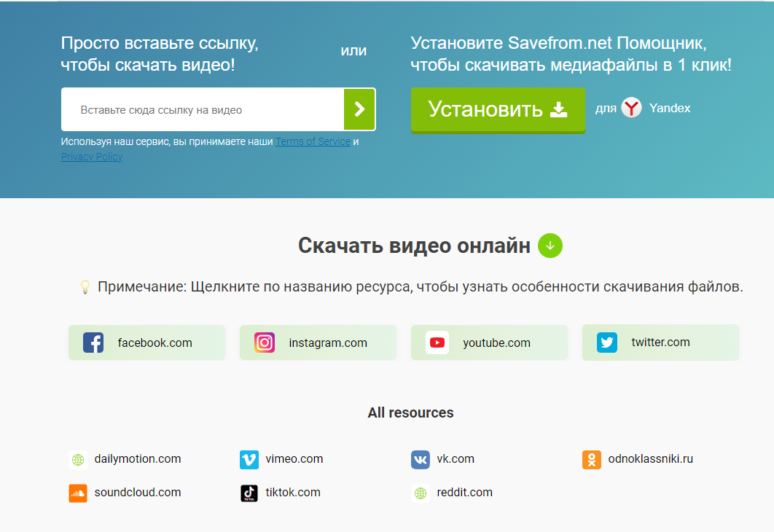Open the soundcloud.com link
Image resolution: width=774 pixels, height=532 pixels.
[137, 492]
